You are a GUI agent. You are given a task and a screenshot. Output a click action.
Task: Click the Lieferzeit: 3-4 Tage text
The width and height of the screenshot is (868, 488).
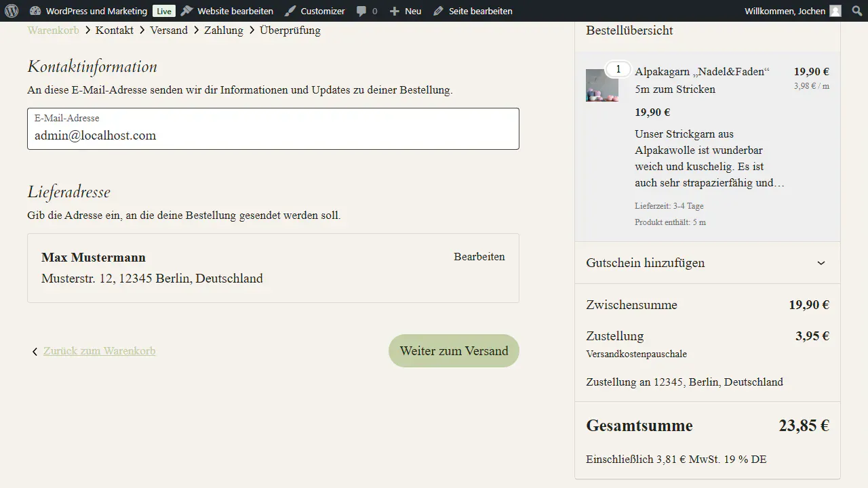[x=669, y=206]
